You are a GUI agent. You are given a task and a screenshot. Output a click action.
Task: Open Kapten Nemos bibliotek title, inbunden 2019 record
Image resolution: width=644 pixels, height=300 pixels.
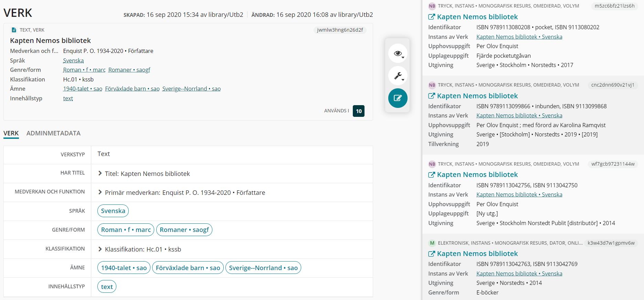point(477,96)
